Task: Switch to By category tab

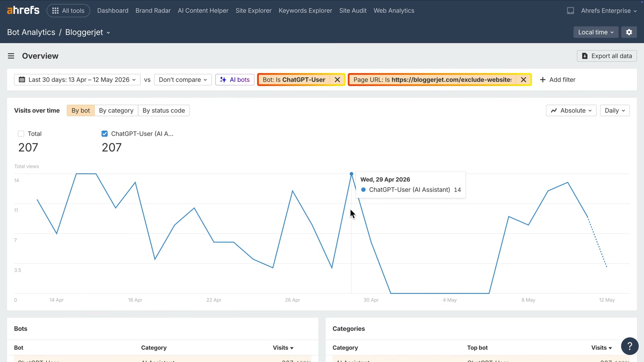Action: pyautogui.click(x=116, y=111)
